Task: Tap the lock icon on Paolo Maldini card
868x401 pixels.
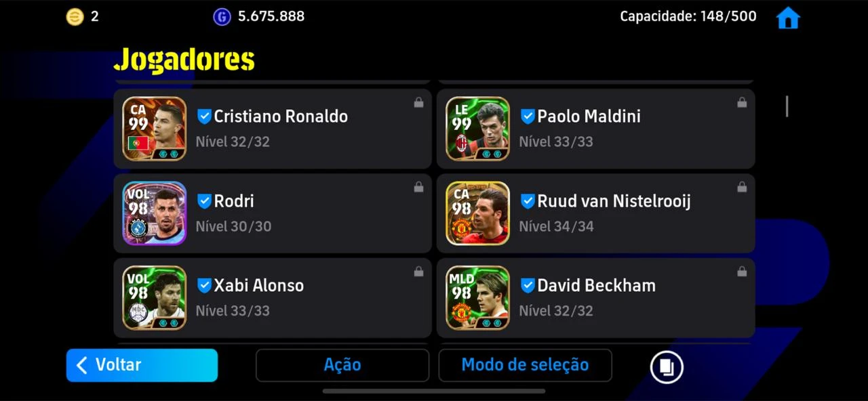Action: [x=742, y=102]
